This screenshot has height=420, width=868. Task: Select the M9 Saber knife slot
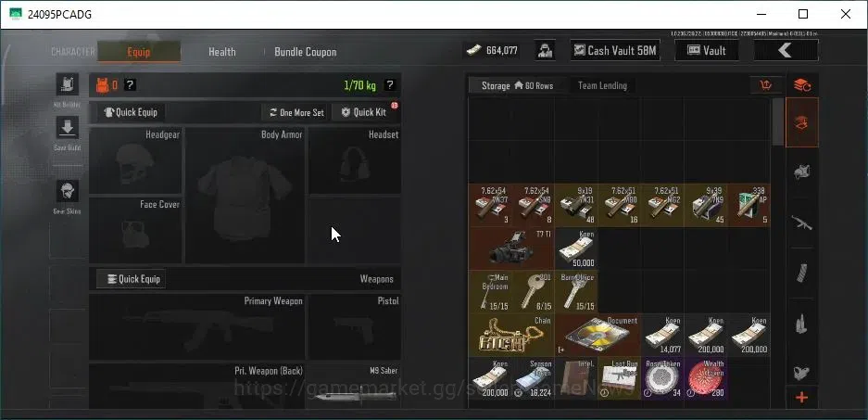click(x=355, y=387)
